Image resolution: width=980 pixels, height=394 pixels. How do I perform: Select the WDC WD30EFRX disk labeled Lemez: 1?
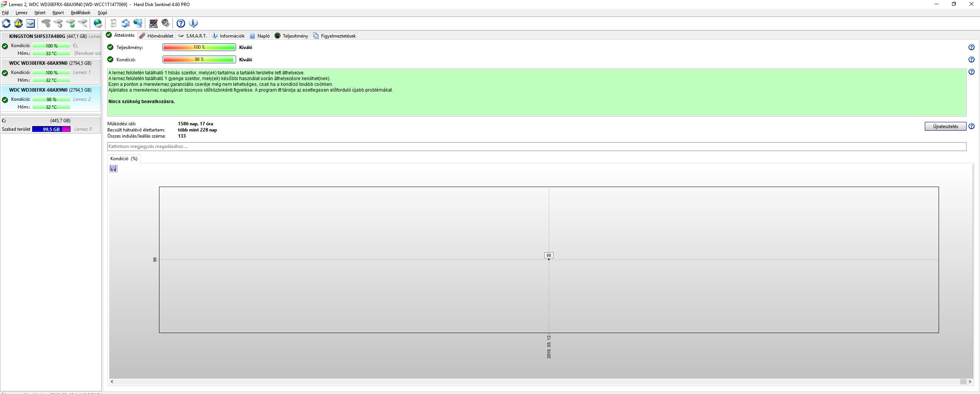point(51,72)
